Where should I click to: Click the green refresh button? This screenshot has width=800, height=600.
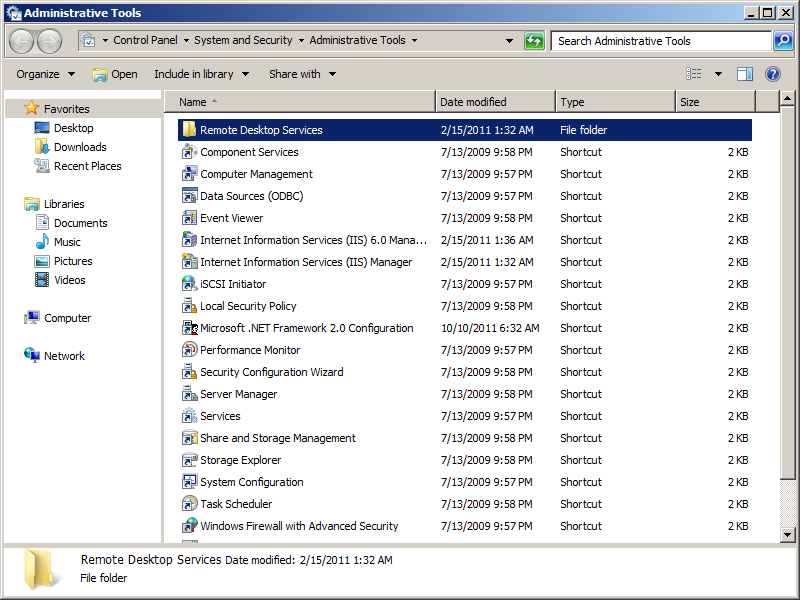pos(534,40)
